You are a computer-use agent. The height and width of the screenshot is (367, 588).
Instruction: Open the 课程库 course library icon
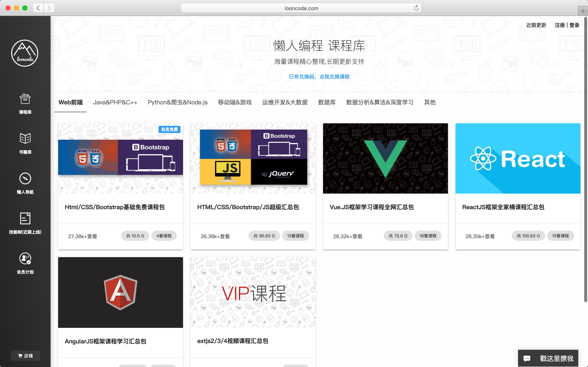(25, 99)
